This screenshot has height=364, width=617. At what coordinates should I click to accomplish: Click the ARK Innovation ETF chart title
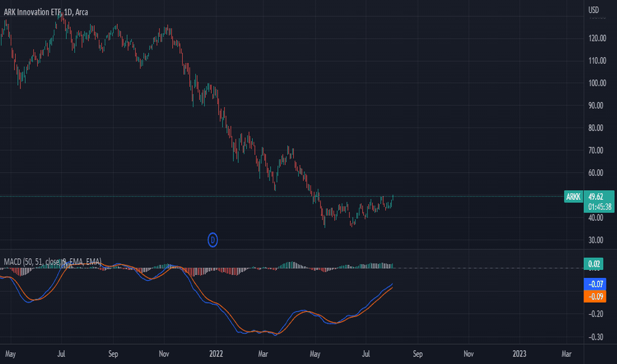click(x=46, y=12)
